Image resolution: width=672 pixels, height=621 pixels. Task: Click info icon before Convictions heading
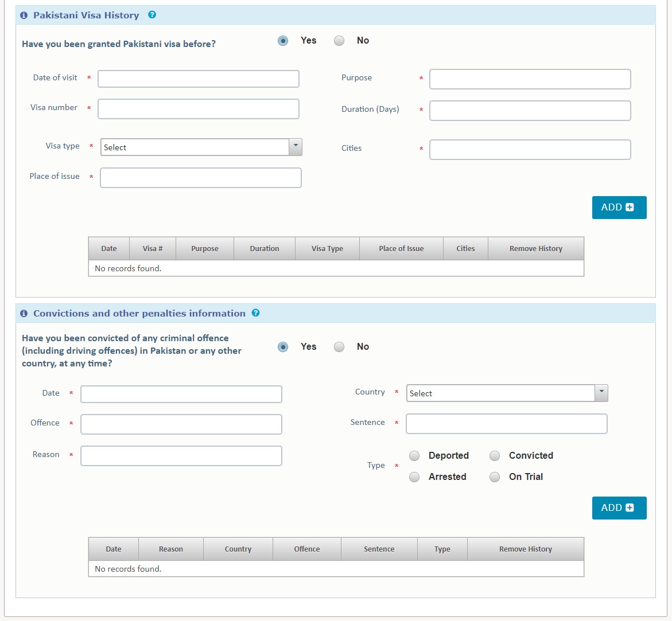tap(24, 314)
